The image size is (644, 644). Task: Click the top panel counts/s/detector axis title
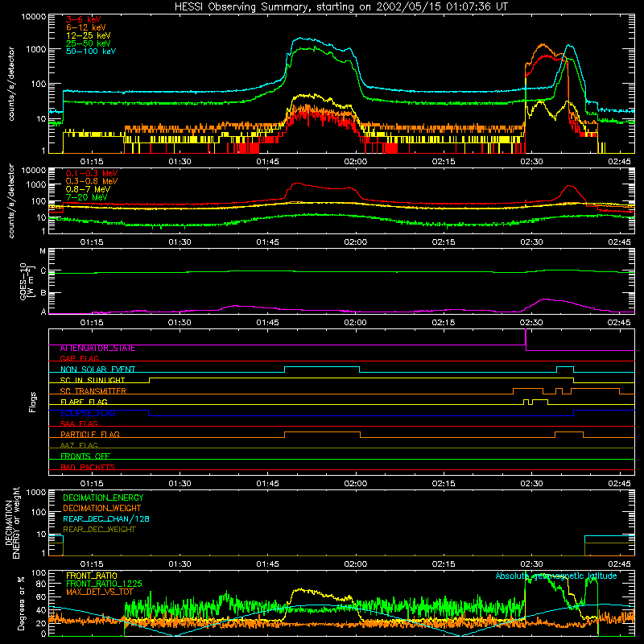[x=11, y=84]
